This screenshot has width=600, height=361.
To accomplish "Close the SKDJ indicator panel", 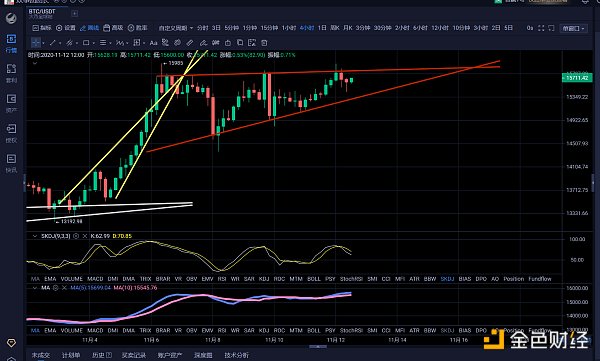I will pos(85,236).
